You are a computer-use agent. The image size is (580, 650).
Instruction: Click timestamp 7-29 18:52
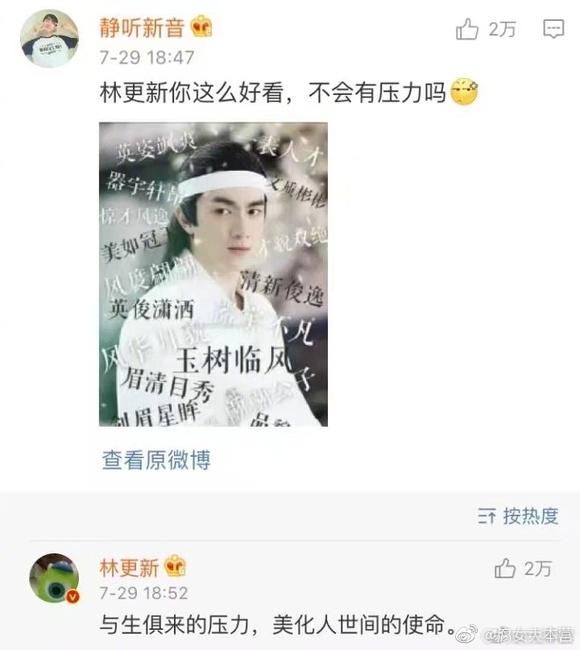tap(143, 593)
